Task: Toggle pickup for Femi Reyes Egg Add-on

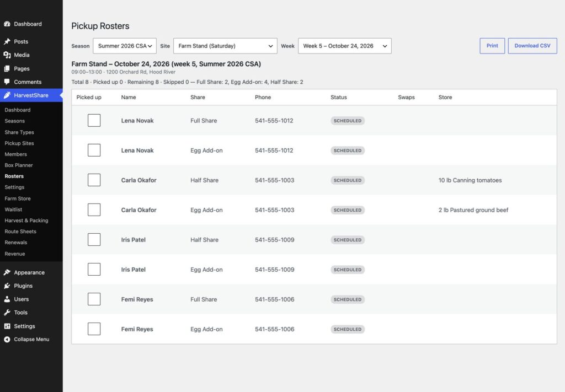Action: (94, 329)
